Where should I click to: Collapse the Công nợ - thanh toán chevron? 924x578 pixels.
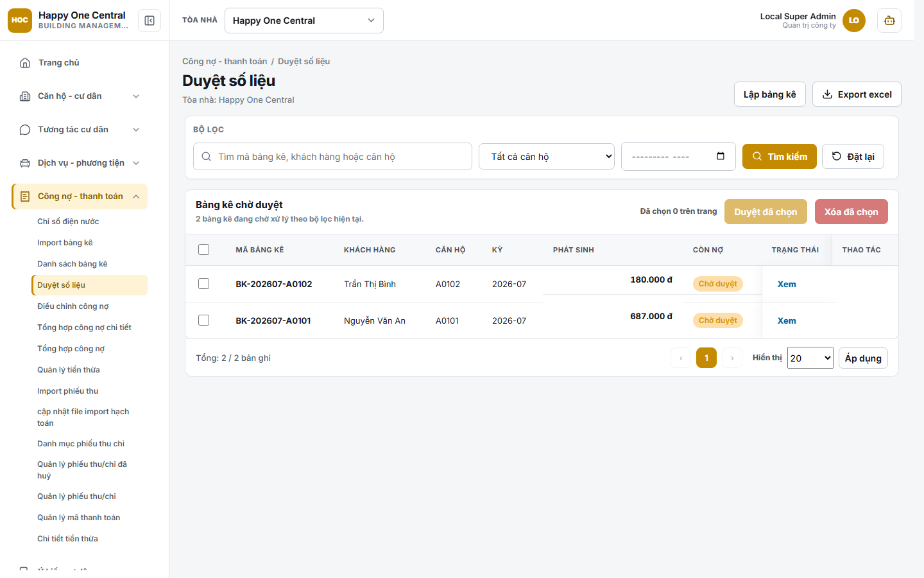tap(136, 197)
